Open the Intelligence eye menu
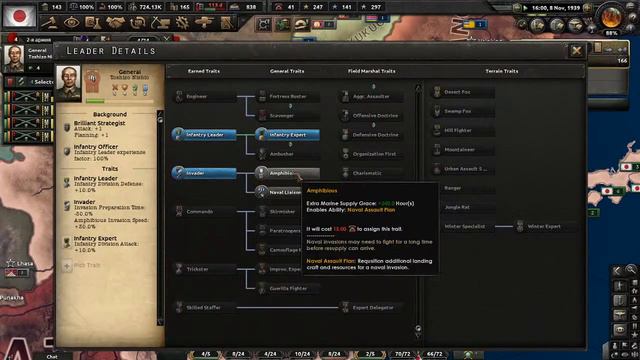 click(x=71, y=23)
